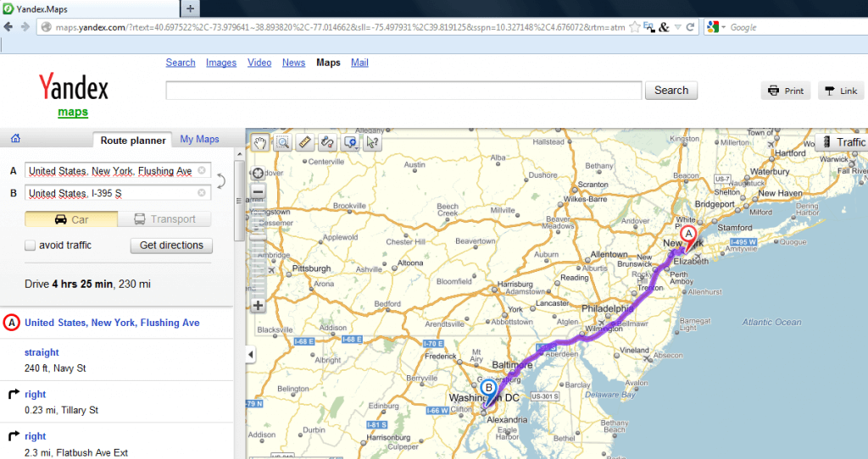Open the Search service link

click(x=181, y=63)
